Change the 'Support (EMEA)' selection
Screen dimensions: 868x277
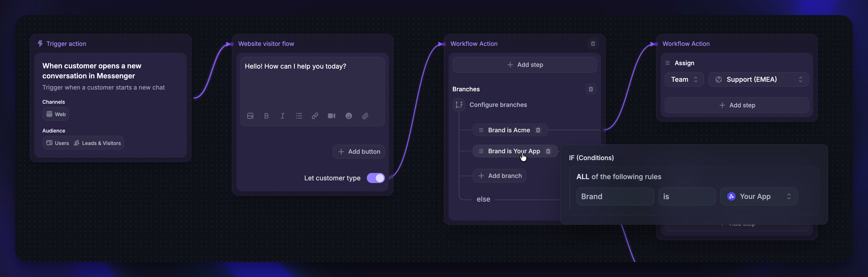(x=758, y=79)
